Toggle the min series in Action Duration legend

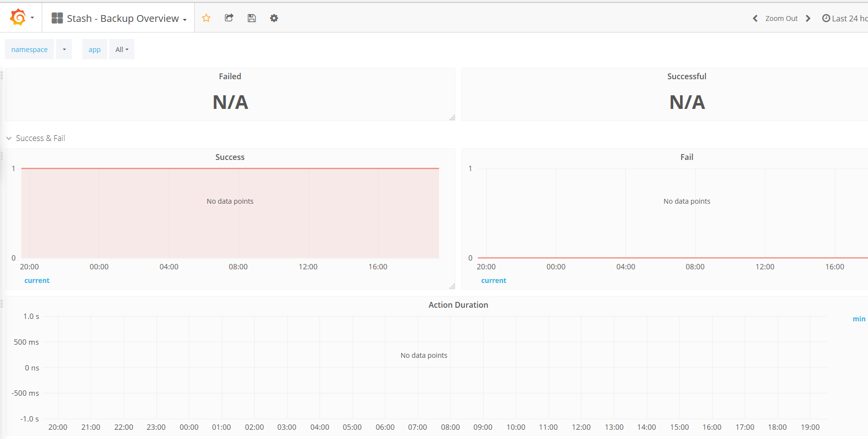click(x=859, y=318)
